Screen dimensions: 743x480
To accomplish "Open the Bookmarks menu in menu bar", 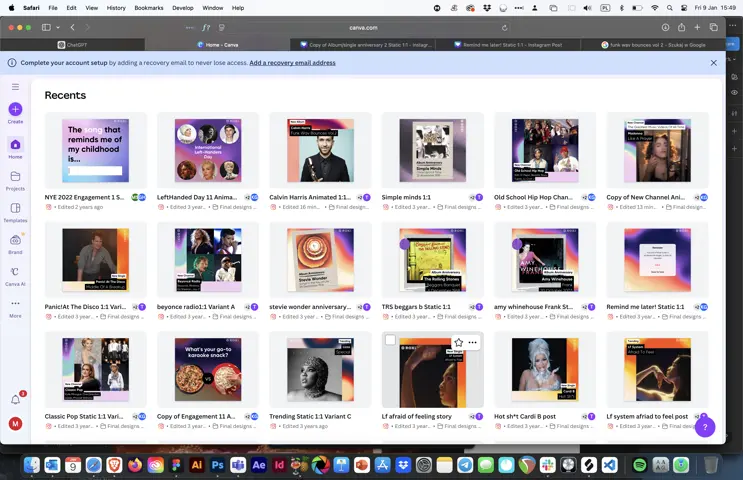I will tap(148, 7).
